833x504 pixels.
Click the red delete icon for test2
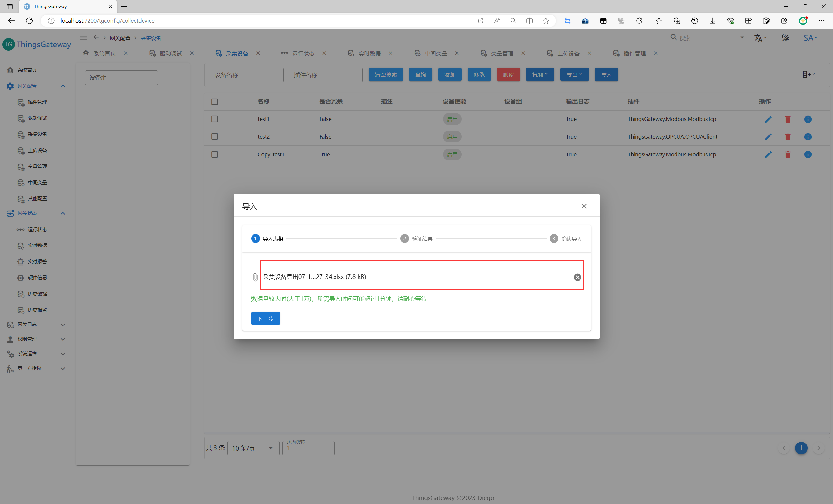[x=788, y=137]
